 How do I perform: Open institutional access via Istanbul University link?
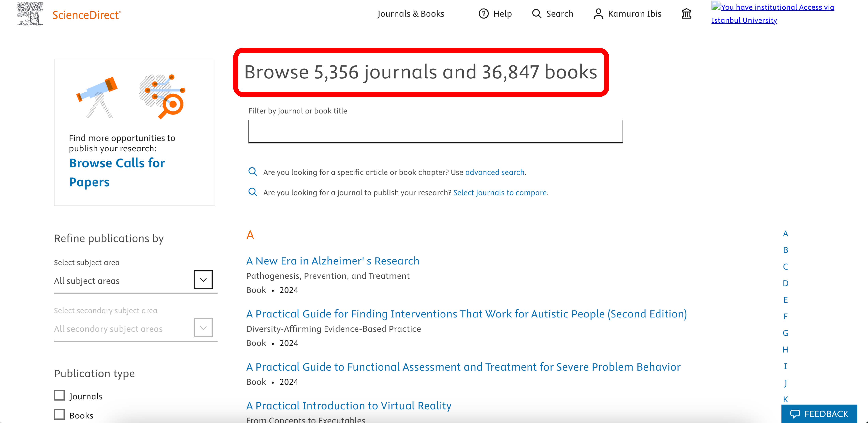pos(773,13)
